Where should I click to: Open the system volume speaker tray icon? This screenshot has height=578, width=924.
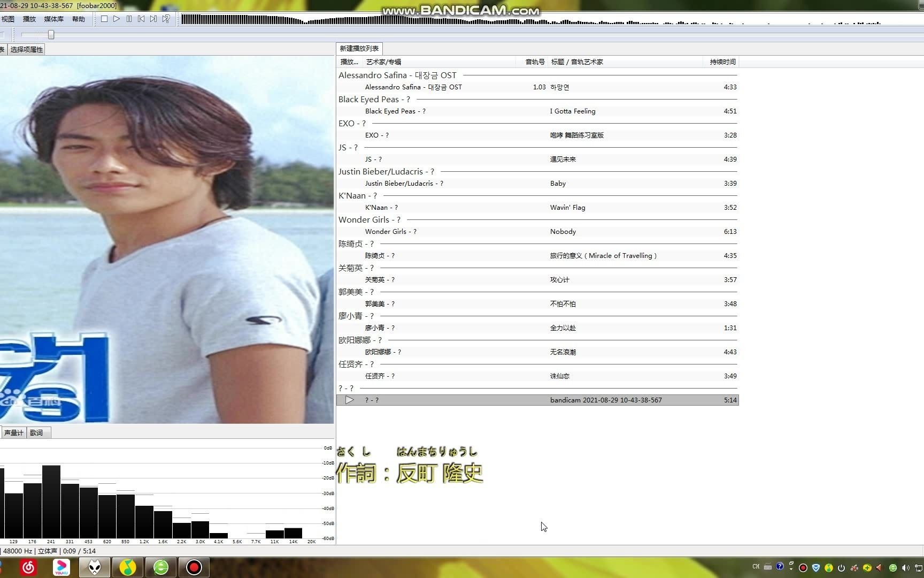(905, 568)
